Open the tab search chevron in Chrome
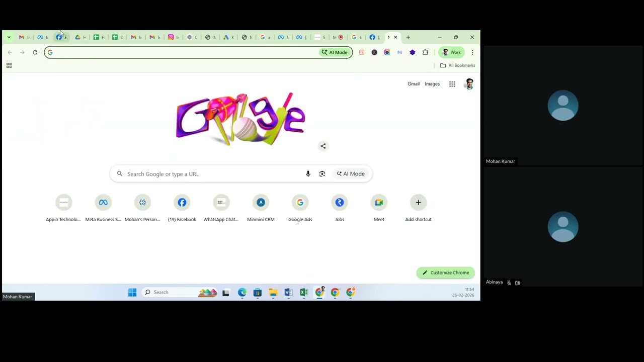Viewport: 644px width, 362px height. 9,37
